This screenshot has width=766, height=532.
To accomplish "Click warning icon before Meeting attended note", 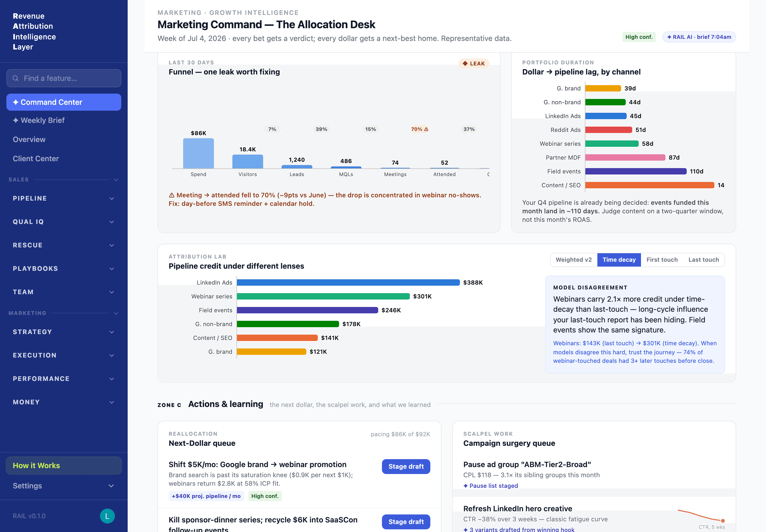I will point(172,195).
